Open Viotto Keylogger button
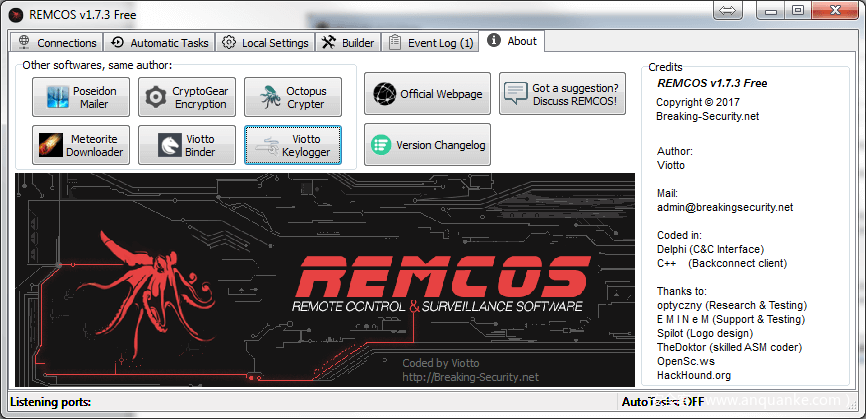 pos(293,145)
